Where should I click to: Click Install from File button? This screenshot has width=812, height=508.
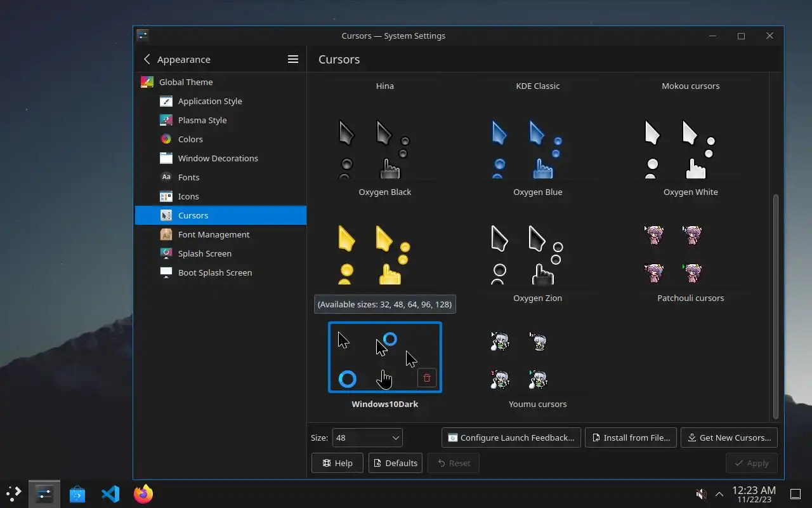pyautogui.click(x=631, y=438)
